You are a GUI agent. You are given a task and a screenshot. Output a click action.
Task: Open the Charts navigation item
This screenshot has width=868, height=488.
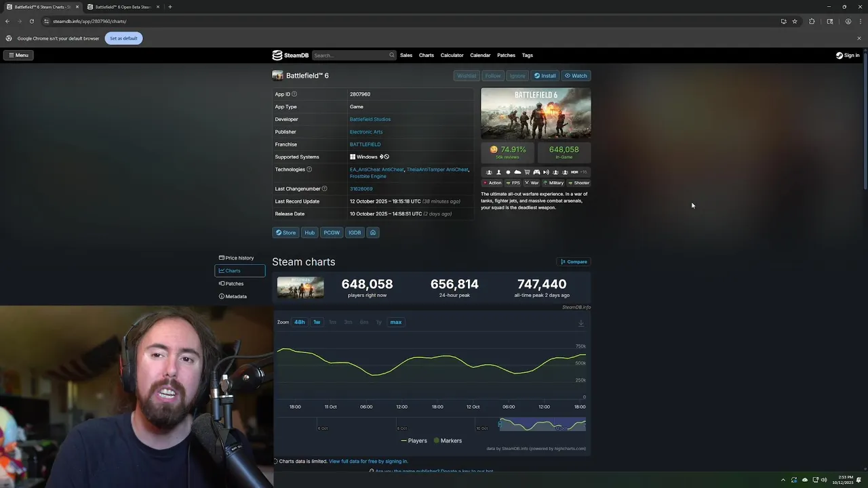pyautogui.click(x=427, y=55)
